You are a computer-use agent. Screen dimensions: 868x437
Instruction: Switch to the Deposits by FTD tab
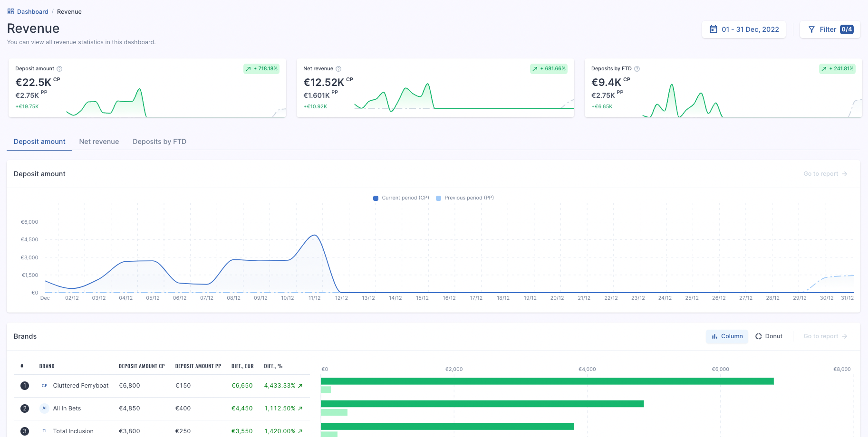(x=159, y=142)
